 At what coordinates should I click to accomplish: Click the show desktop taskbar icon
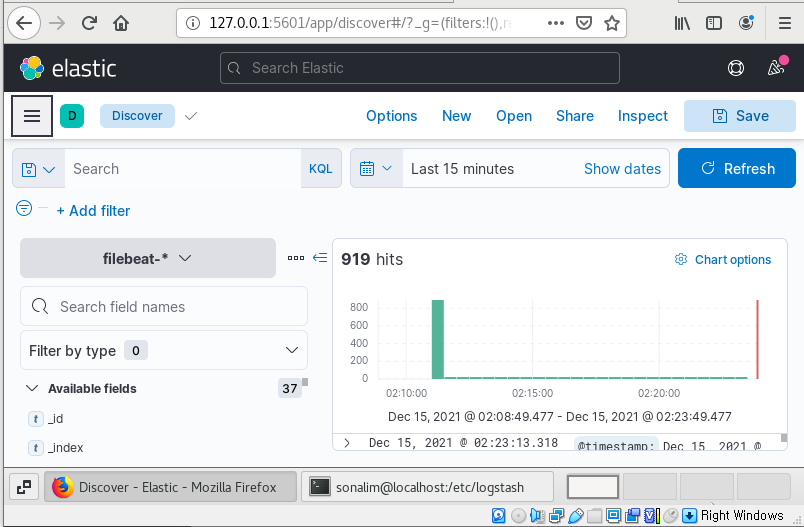(24, 487)
